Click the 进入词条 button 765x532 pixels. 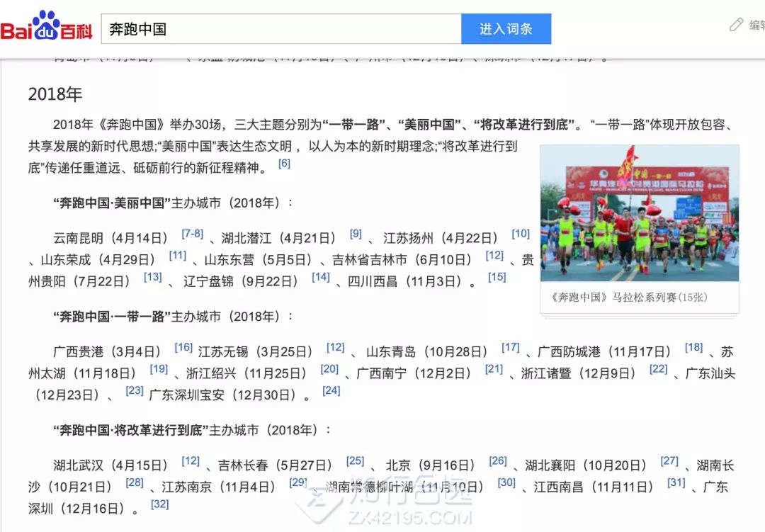(506, 29)
